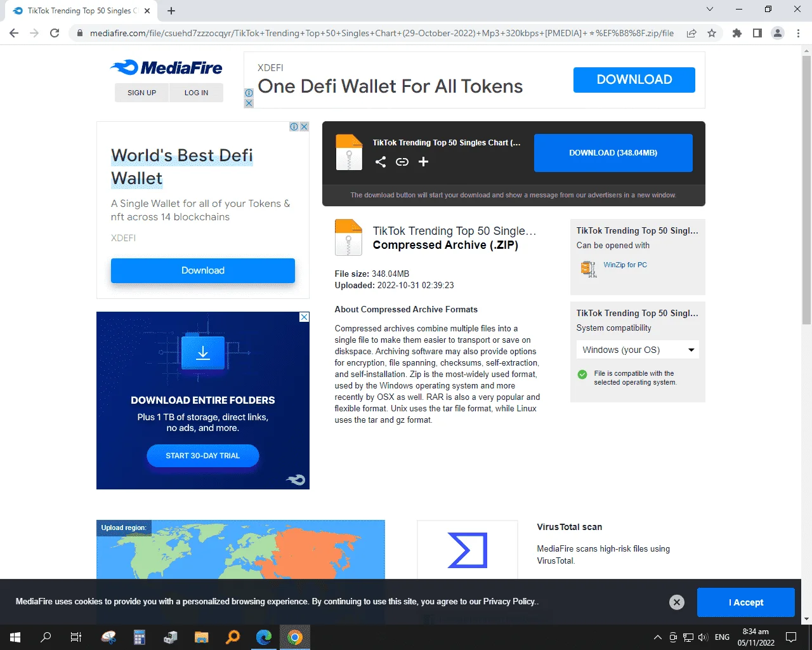Click the LOG IN button
The height and width of the screenshot is (650, 812).
click(196, 93)
